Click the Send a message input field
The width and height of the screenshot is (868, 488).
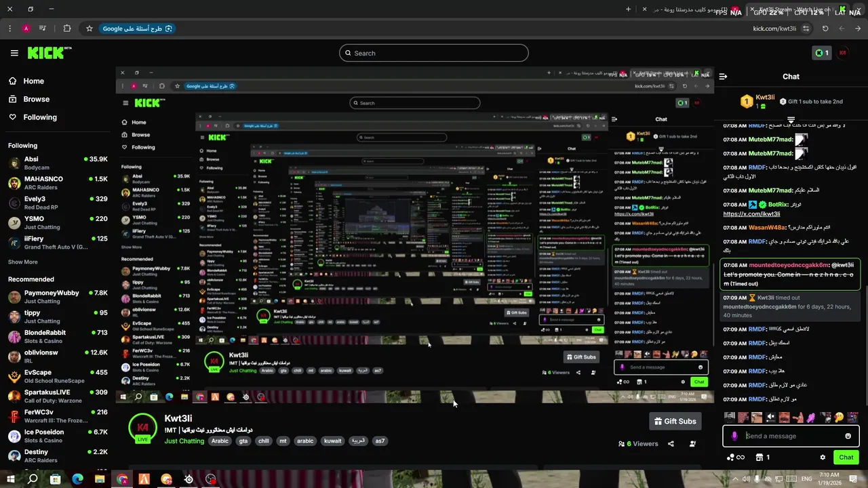coord(791,436)
